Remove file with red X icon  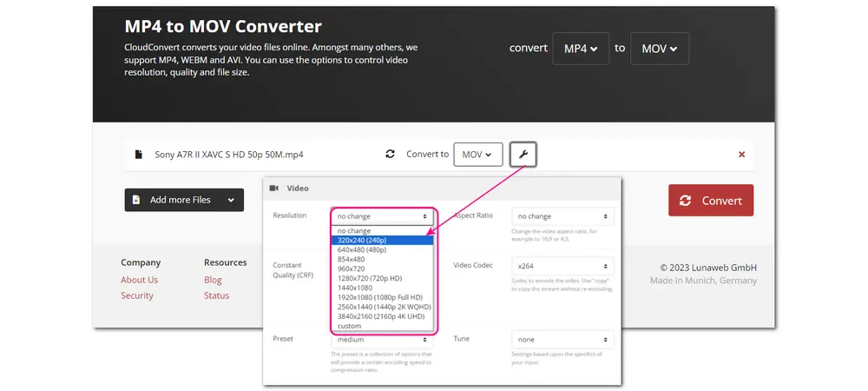pos(741,155)
